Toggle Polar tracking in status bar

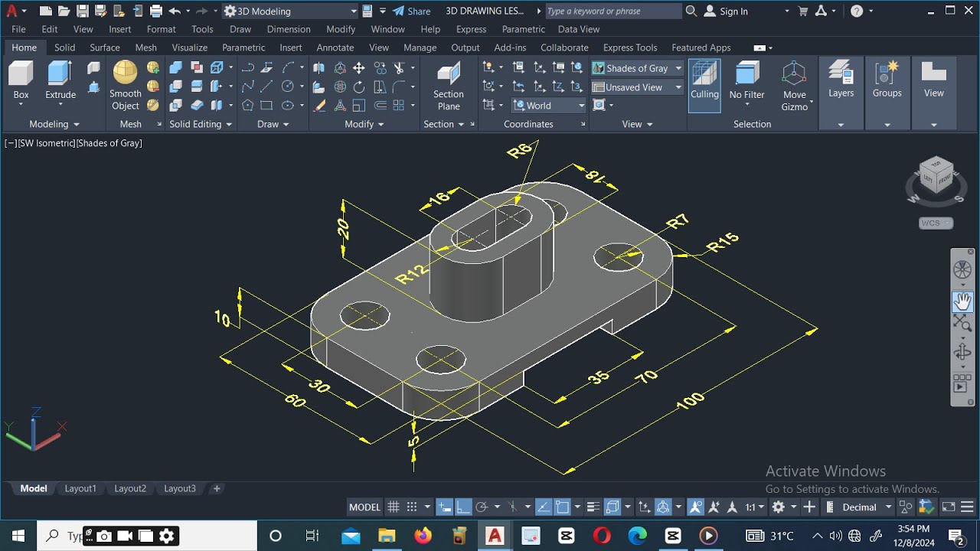click(x=482, y=507)
